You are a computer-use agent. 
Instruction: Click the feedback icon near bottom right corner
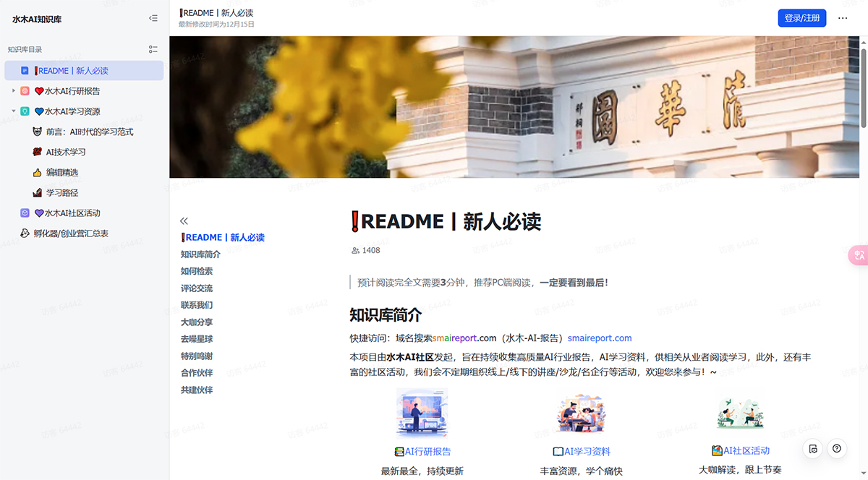tap(812, 449)
